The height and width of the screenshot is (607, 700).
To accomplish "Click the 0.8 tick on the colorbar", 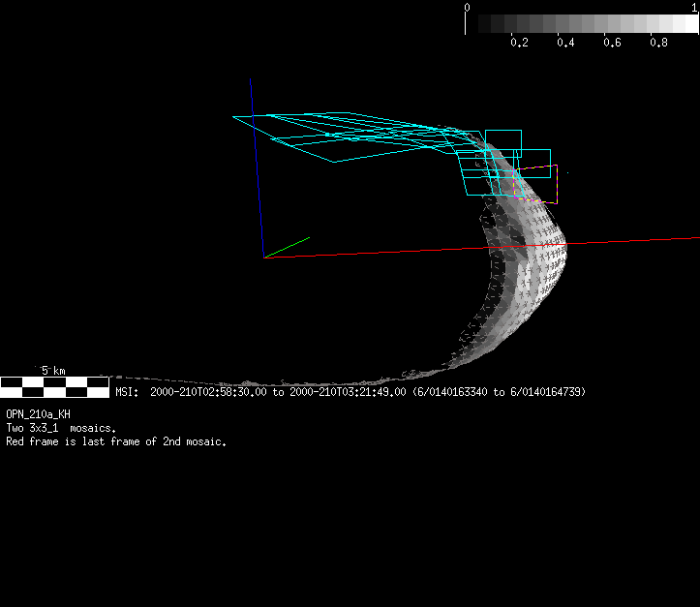I will [658, 43].
